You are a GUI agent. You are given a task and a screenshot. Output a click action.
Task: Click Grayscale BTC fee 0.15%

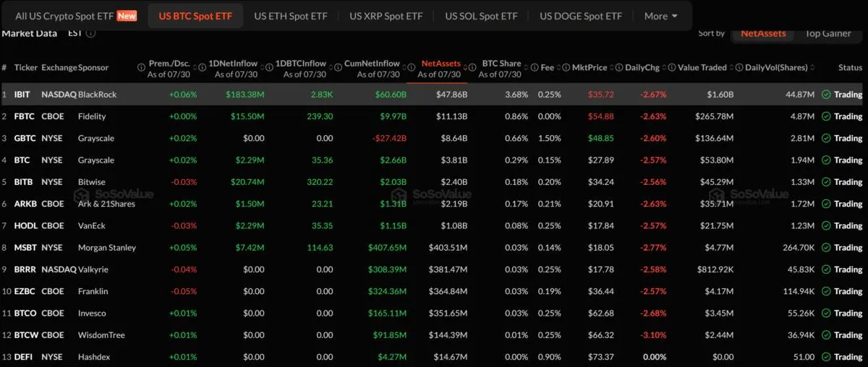coord(550,160)
